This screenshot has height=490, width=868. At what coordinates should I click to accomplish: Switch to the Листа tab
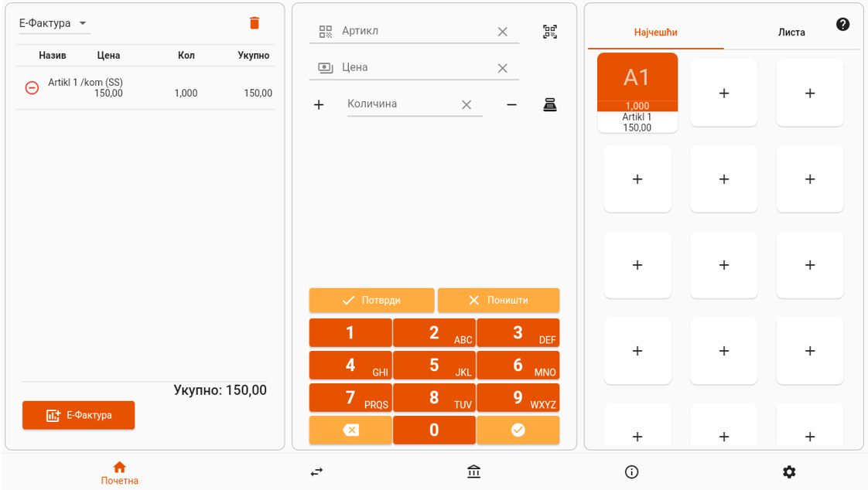coord(791,32)
